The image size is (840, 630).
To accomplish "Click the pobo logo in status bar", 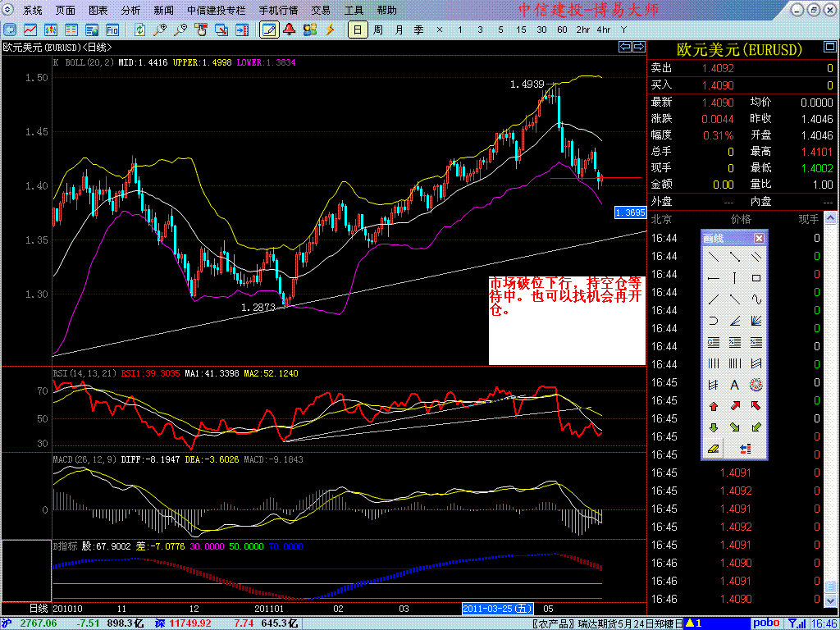I will click(767, 623).
